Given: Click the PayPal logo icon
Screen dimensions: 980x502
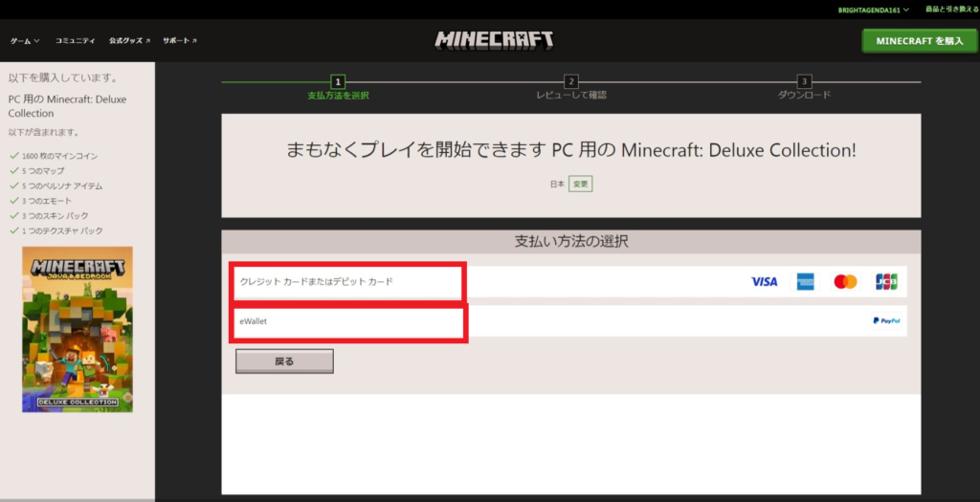Looking at the screenshot, I should 886,321.
